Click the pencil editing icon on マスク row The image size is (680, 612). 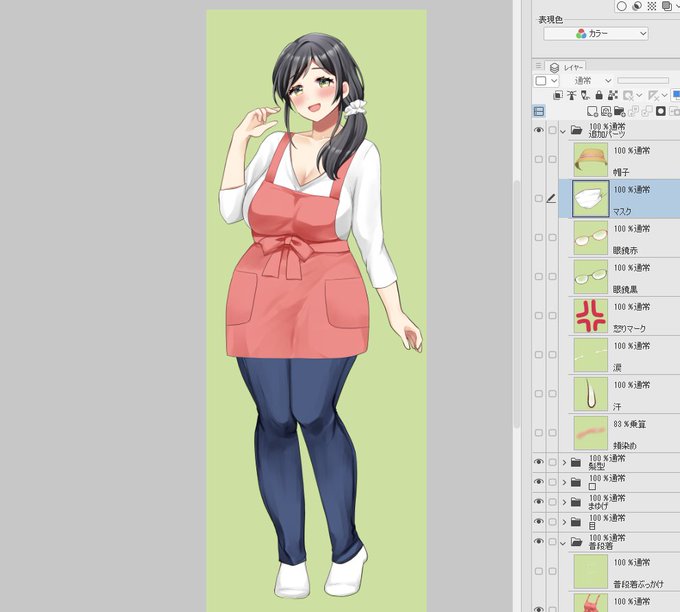[x=551, y=199]
